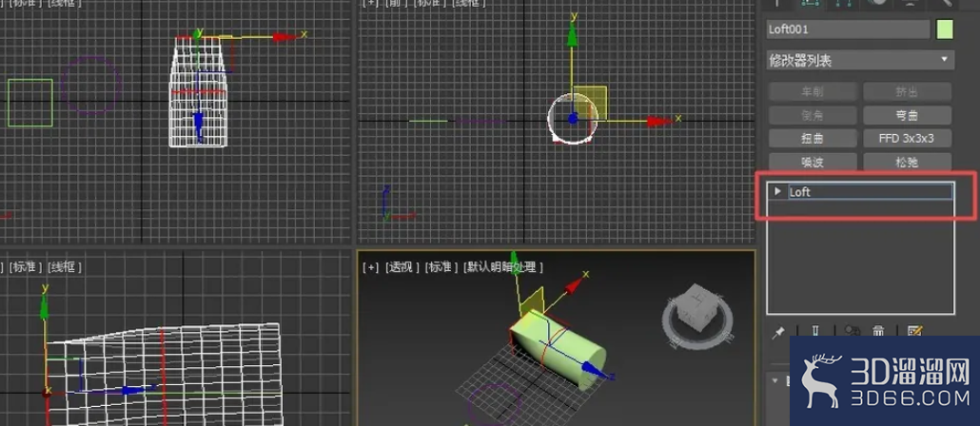Apply the 噪波 modifier button
This screenshot has width=980, height=426.
(813, 163)
